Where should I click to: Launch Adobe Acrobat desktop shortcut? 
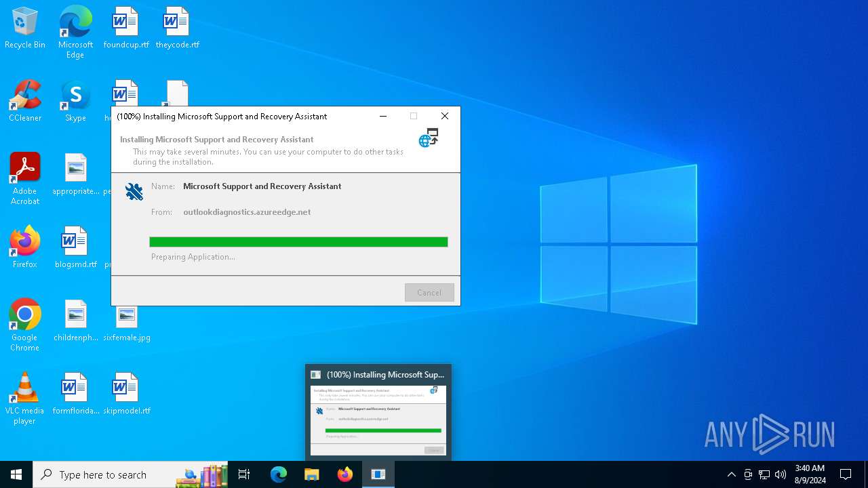coord(25,178)
